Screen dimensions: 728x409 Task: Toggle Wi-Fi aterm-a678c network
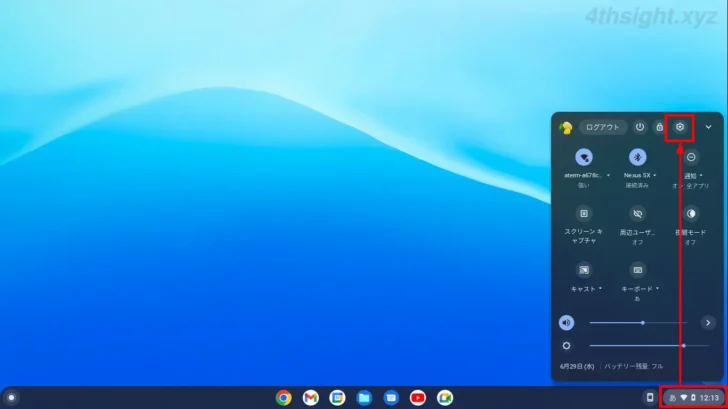[x=584, y=157]
